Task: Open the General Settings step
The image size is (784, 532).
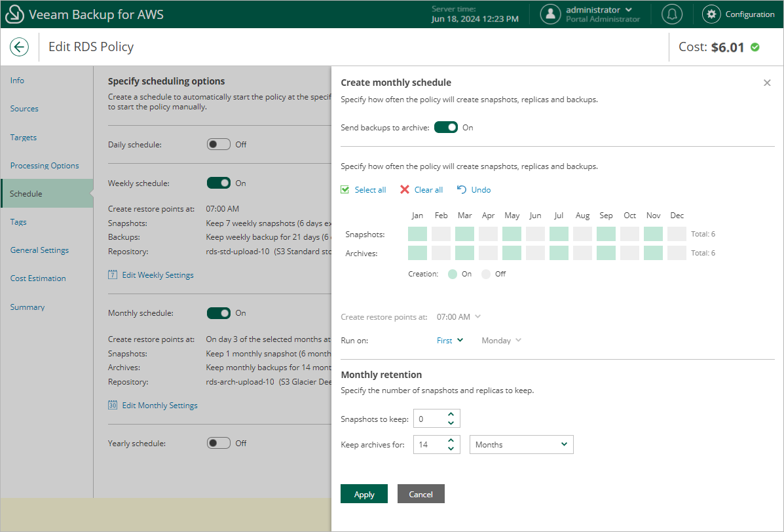Action: [x=39, y=250]
